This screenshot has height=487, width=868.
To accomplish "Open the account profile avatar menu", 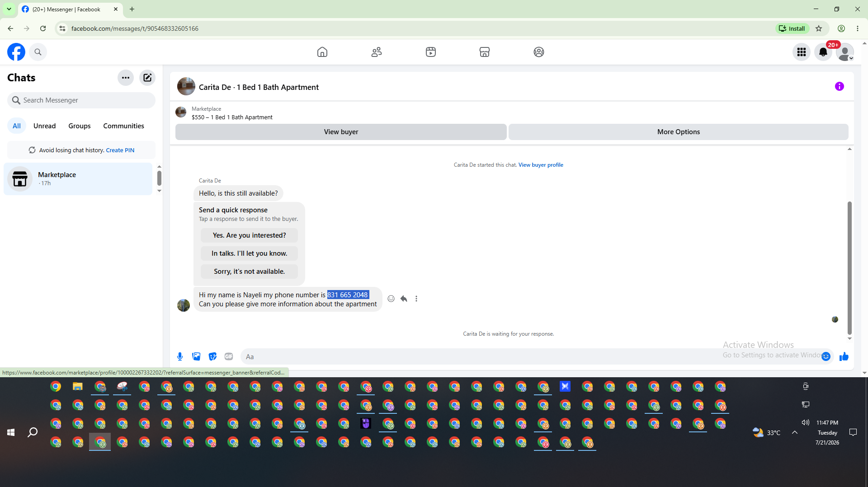I will (844, 52).
